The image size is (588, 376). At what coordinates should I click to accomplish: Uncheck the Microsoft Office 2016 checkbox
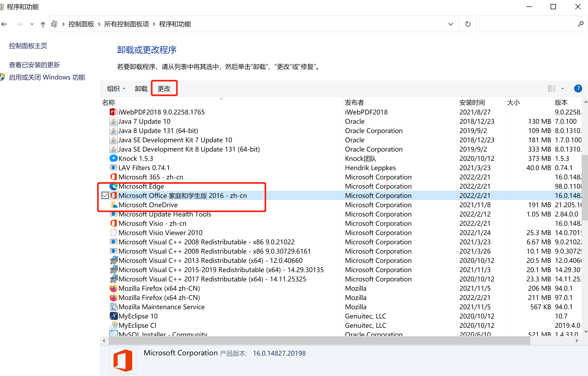[x=105, y=196]
